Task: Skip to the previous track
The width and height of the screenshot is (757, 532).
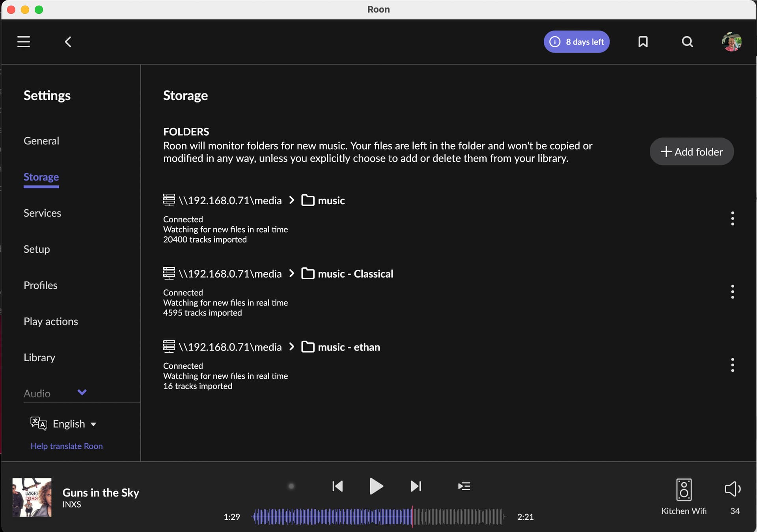Action: (x=337, y=486)
